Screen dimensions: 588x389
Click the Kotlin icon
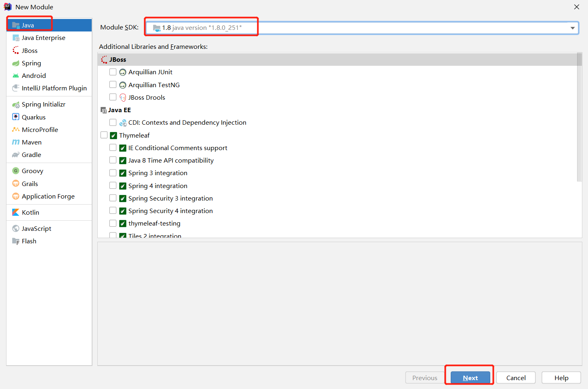point(16,213)
